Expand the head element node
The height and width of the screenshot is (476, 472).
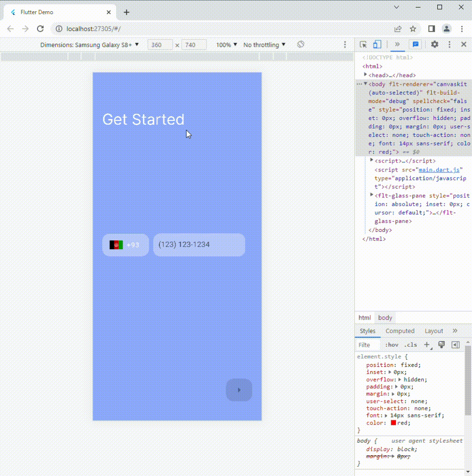365,74
